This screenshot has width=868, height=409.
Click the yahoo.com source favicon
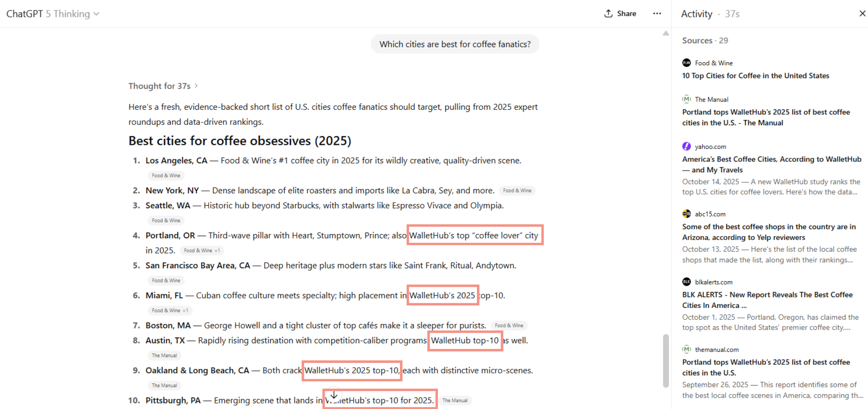click(x=686, y=147)
